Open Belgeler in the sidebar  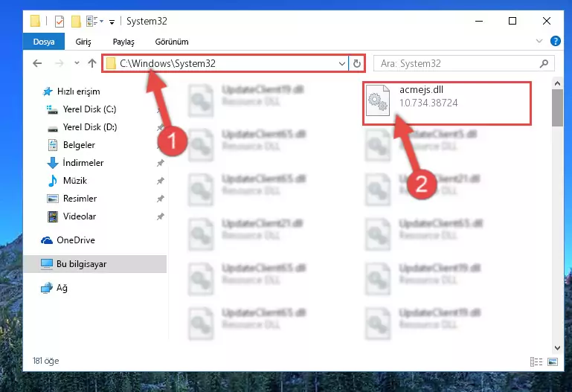79,145
